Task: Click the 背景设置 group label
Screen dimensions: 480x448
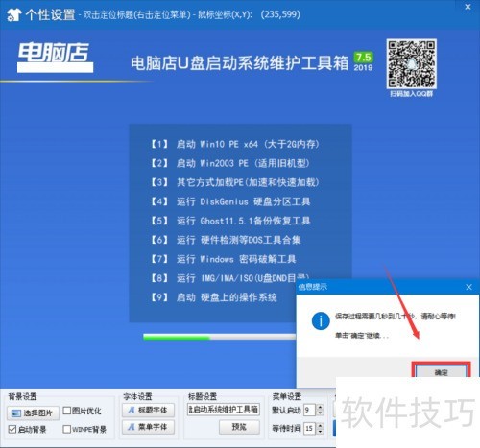Action: point(22,396)
